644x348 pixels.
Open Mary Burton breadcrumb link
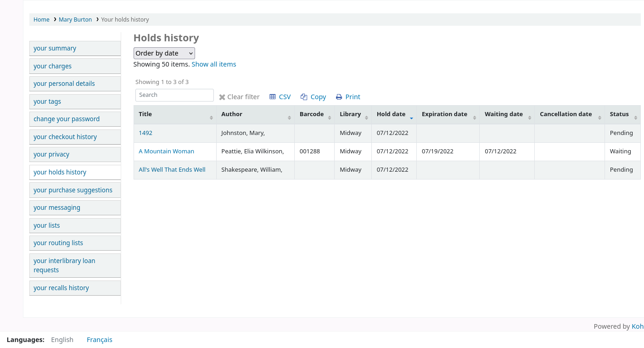tap(75, 20)
